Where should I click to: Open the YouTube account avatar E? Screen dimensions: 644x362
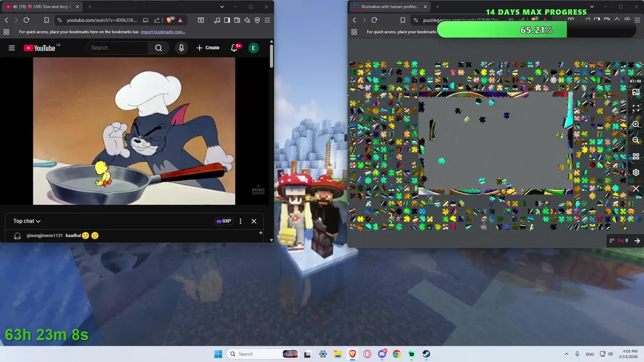[x=254, y=48]
